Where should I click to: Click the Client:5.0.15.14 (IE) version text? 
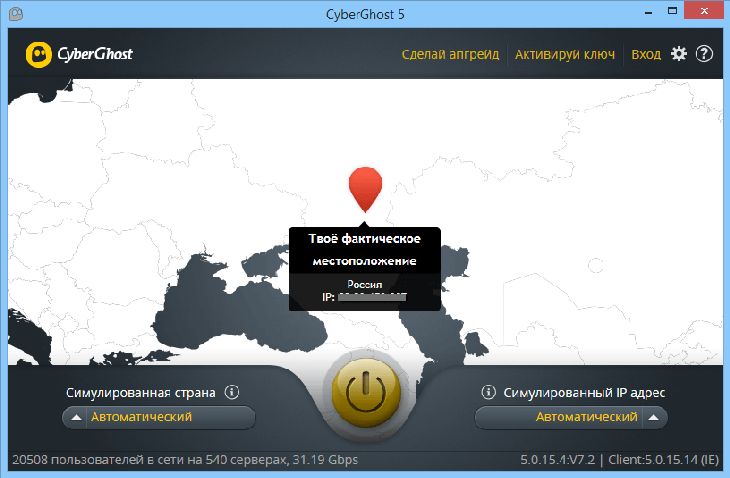pyautogui.click(x=663, y=460)
